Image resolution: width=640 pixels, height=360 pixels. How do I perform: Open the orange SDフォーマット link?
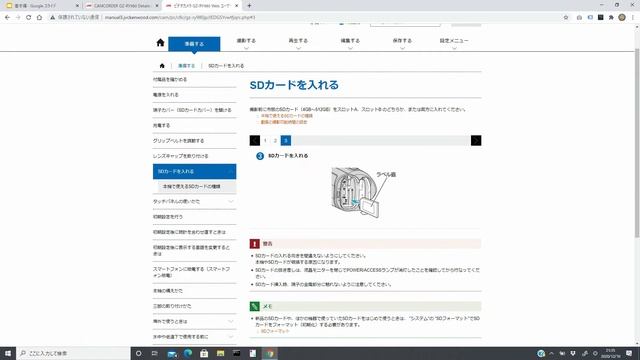pos(275,331)
